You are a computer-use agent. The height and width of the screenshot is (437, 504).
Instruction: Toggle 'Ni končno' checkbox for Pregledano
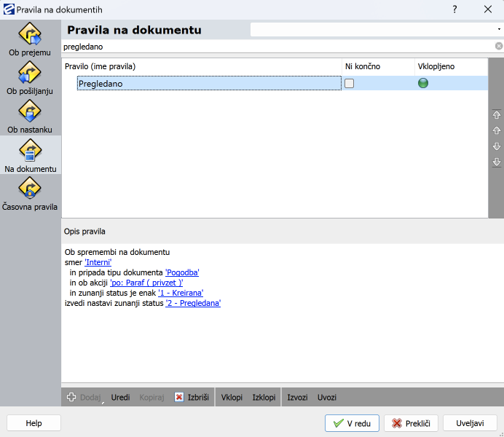pyautogui.click(x=350, y=84)
